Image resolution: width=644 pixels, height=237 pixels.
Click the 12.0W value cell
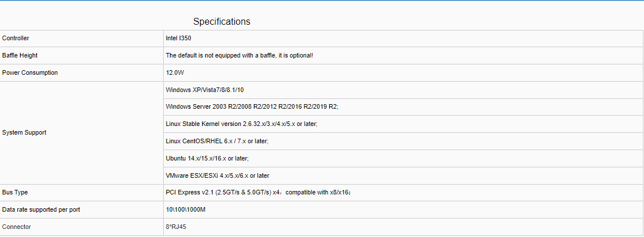175,73
